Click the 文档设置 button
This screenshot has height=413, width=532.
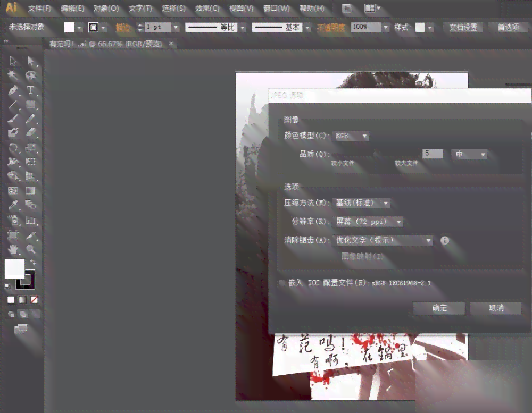click(x=463, y=28)
